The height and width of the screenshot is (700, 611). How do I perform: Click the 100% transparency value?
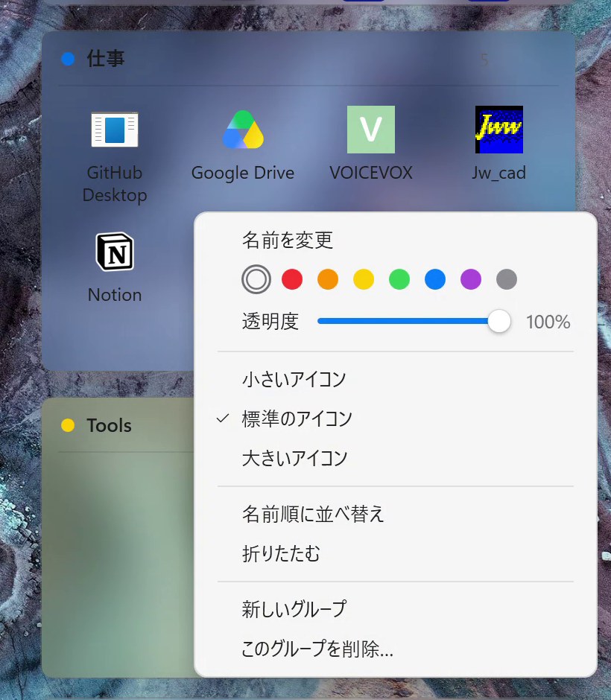point(548,322)
